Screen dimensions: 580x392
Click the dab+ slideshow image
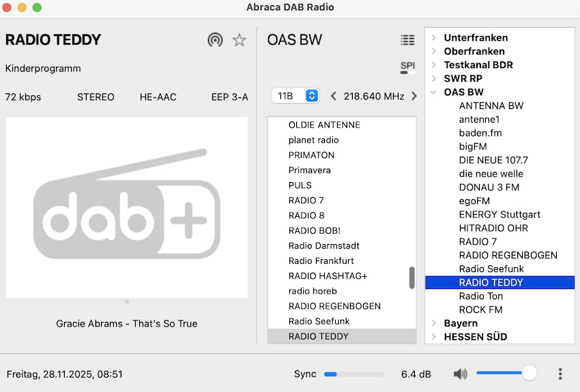127,207
